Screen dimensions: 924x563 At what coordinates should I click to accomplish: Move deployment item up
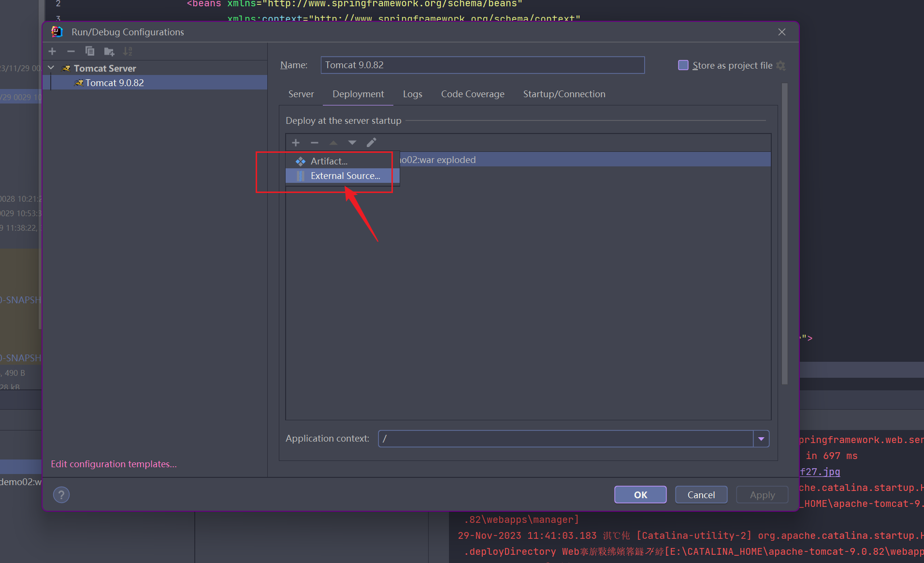click(333, 143)
